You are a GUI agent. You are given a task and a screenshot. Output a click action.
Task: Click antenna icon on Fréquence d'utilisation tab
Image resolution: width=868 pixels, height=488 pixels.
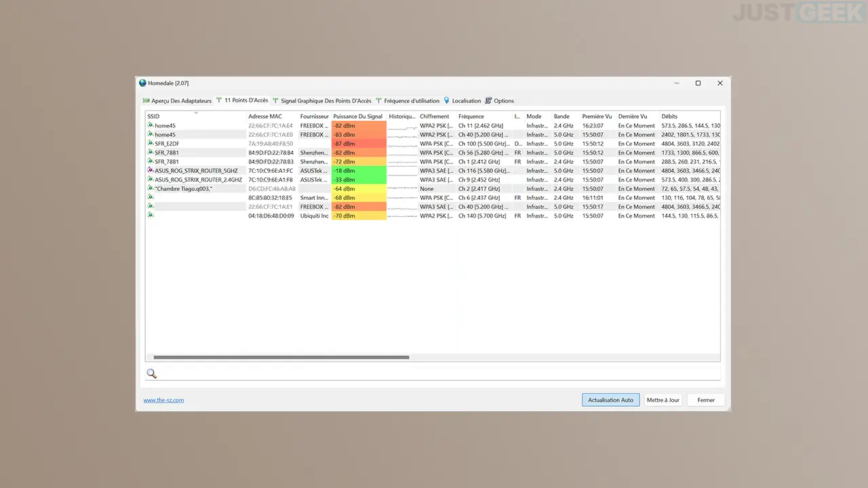[x=378, y=100]
